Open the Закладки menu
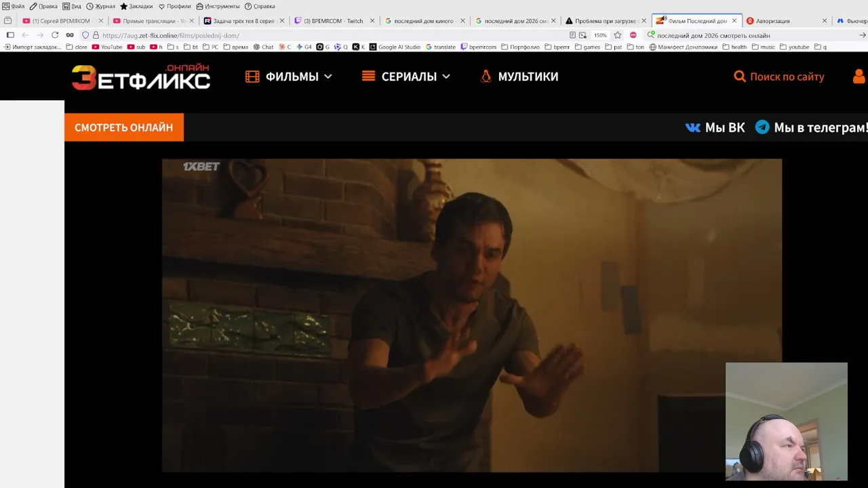868x488 pixels. [136, 6]
